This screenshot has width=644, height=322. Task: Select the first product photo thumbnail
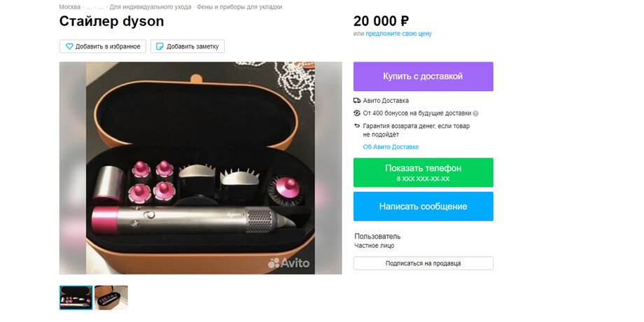[76, 297]
